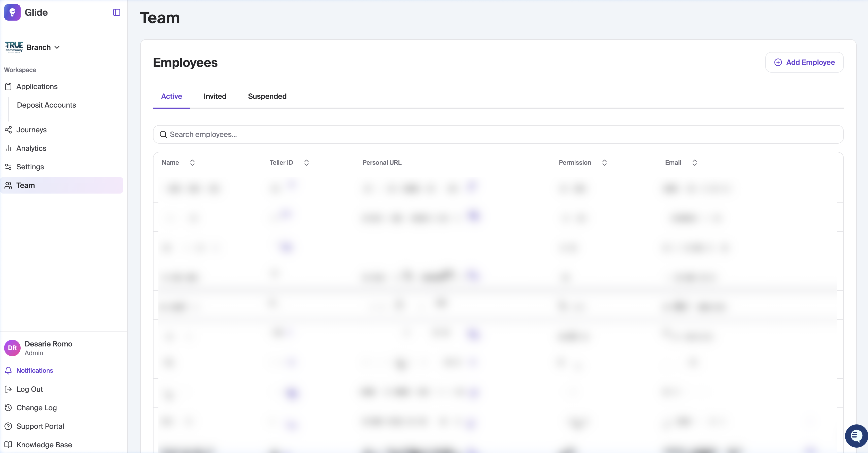868x453 pixels.
Task: Switch to the Suspended tab
Action: pos(267,96)
